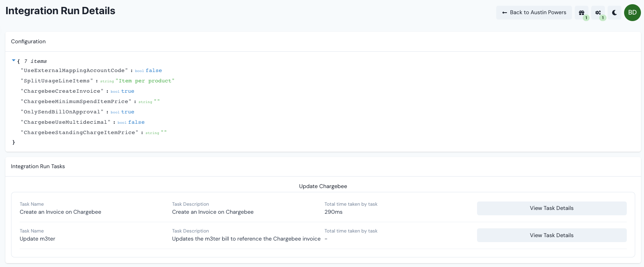
Task: Click the Update m3ter task name
Action: click(38, 239)
